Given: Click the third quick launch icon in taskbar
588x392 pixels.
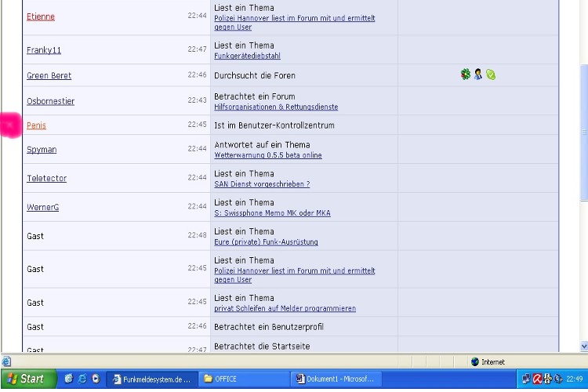Looking at the screenshot, I should [96, 379].
